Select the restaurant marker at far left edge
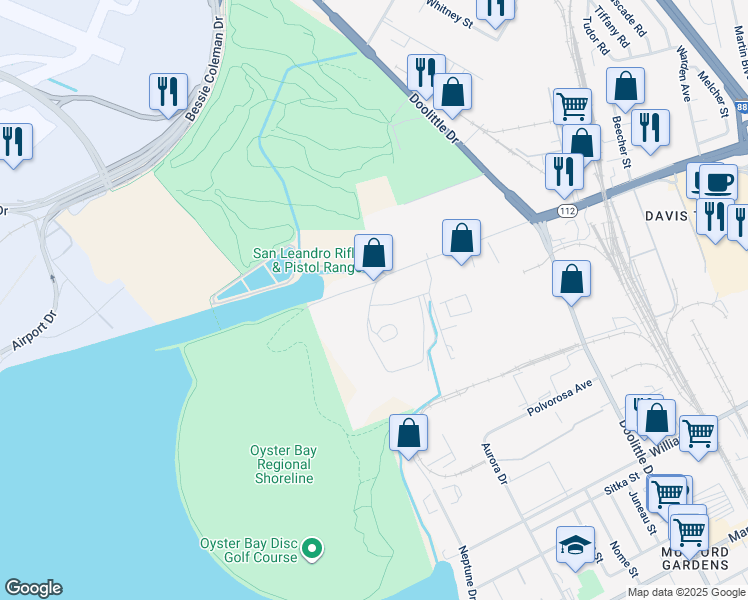This screenshot has height=600, width=748. [x=12, y=141]
